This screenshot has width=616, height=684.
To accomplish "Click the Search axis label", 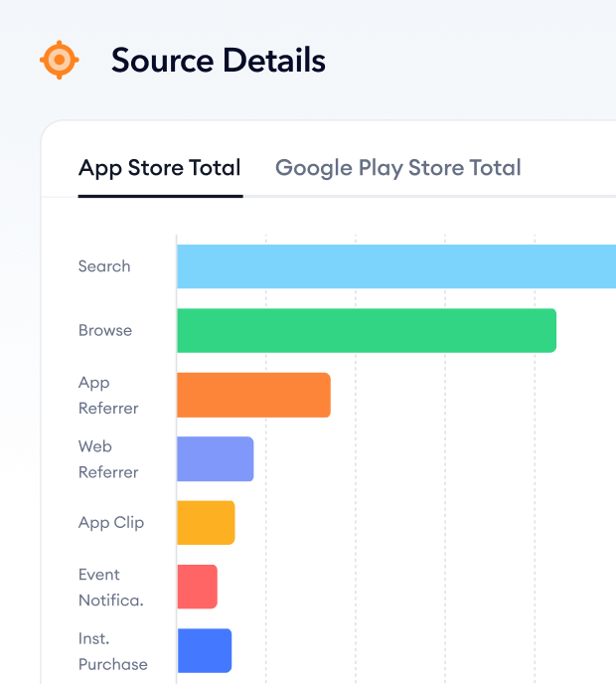I will (x=104, y=266).
